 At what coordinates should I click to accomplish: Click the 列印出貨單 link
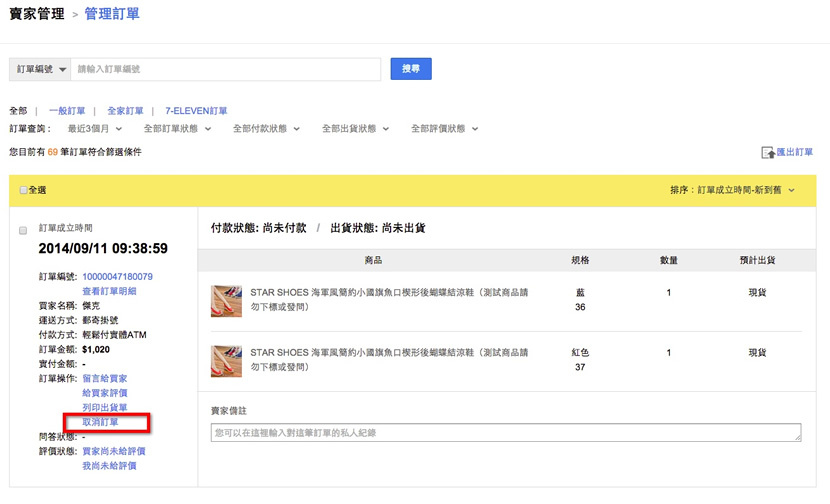[104, 408]
